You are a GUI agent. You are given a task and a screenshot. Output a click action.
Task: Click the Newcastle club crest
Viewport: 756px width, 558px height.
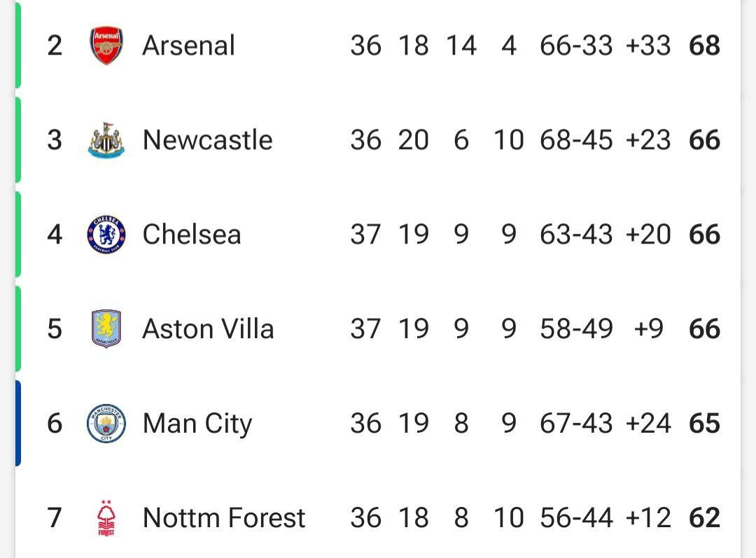click(106, 140)
